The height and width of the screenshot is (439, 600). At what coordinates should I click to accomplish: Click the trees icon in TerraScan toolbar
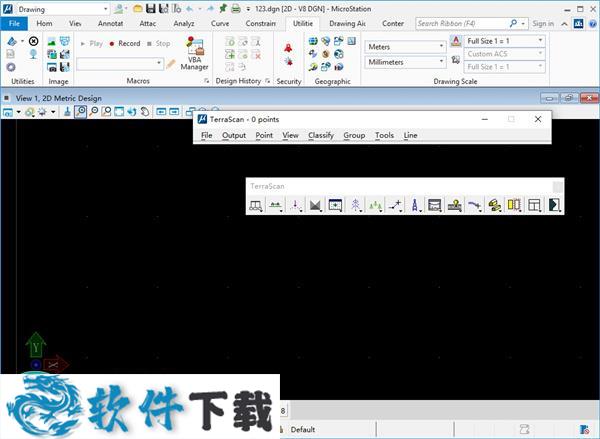[376, 205]
